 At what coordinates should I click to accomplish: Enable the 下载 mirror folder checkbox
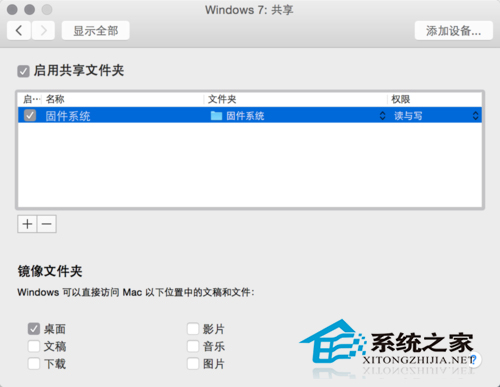pos(34,363)
